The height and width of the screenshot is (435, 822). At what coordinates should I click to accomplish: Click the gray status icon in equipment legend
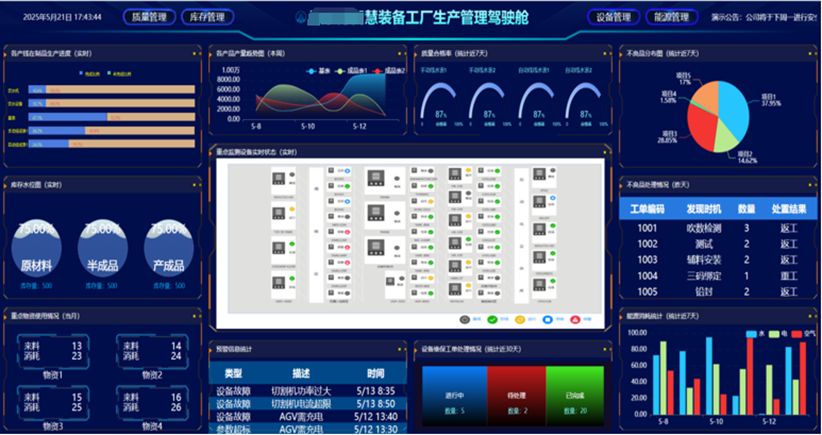pyautogui.click(x=464, y=319)
